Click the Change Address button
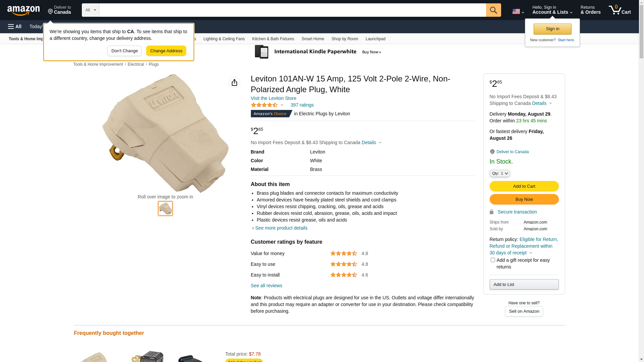This screenshot has width=644, height=362. click(x=166, y=51)
